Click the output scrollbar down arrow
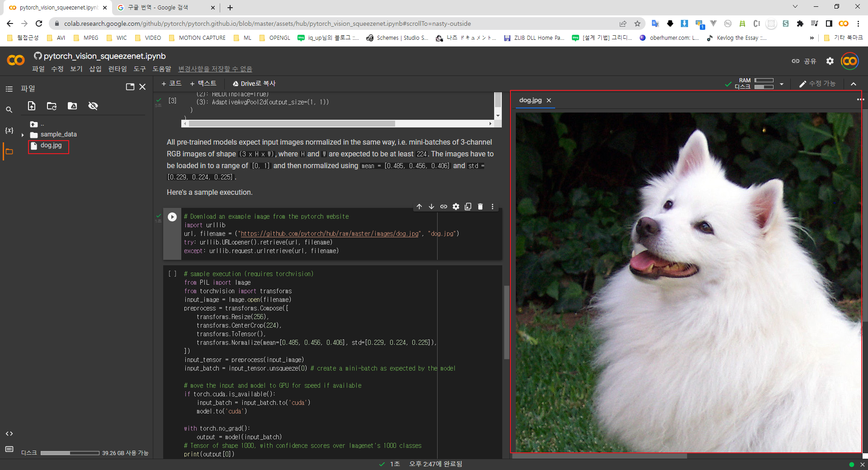The width and height of the screenshot is (868, 470). [498, 116]
